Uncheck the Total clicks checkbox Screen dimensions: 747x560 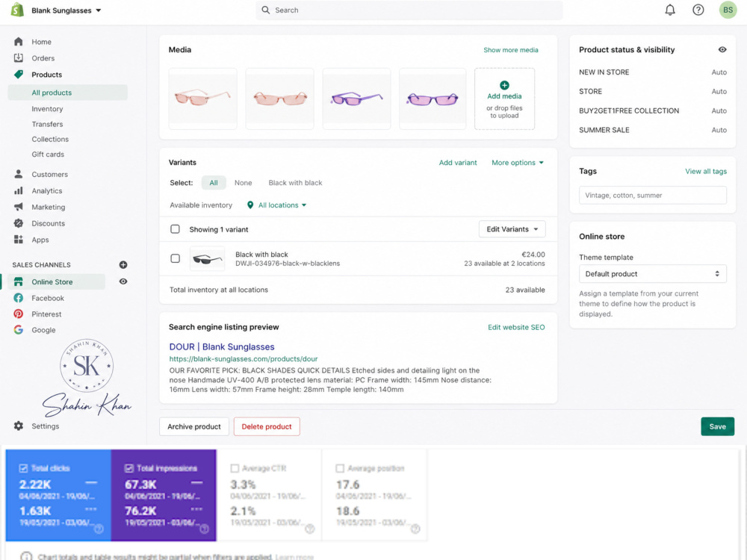coord(23,469)
